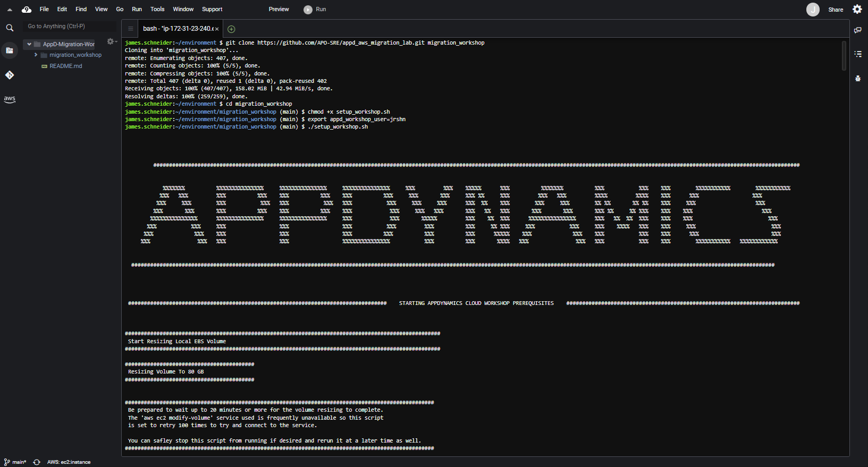Collapse the menu bar with up arrow
The width and height of the screenshot is (868, 467).
pyautogui.click(x=10, y=10)
